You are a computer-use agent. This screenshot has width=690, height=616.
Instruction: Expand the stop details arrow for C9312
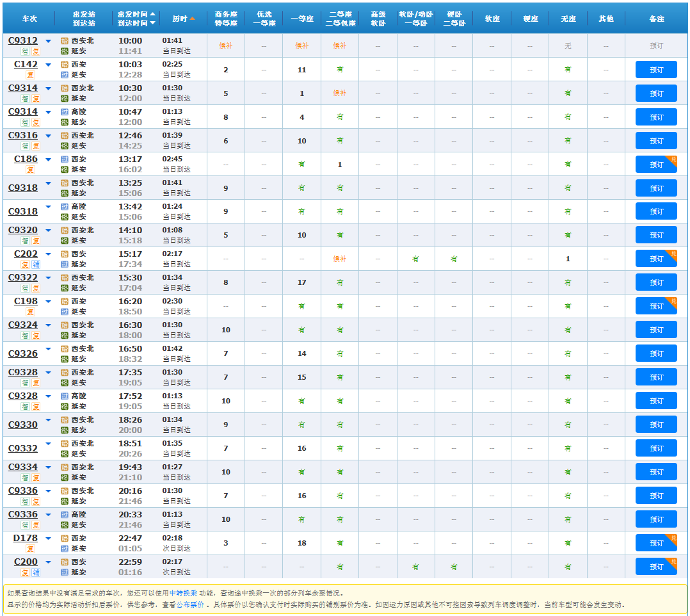pyautogui.click(x=48, y=41)
